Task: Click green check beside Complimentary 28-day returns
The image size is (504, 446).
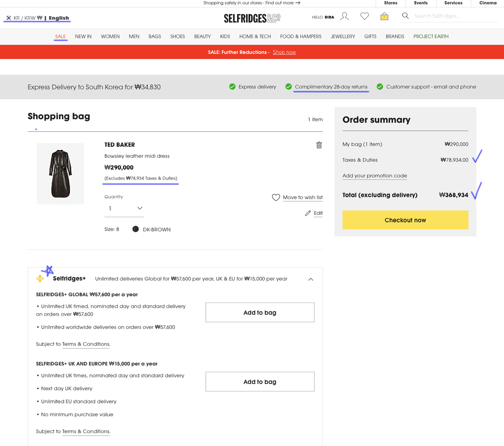Action: pos(289,87)
